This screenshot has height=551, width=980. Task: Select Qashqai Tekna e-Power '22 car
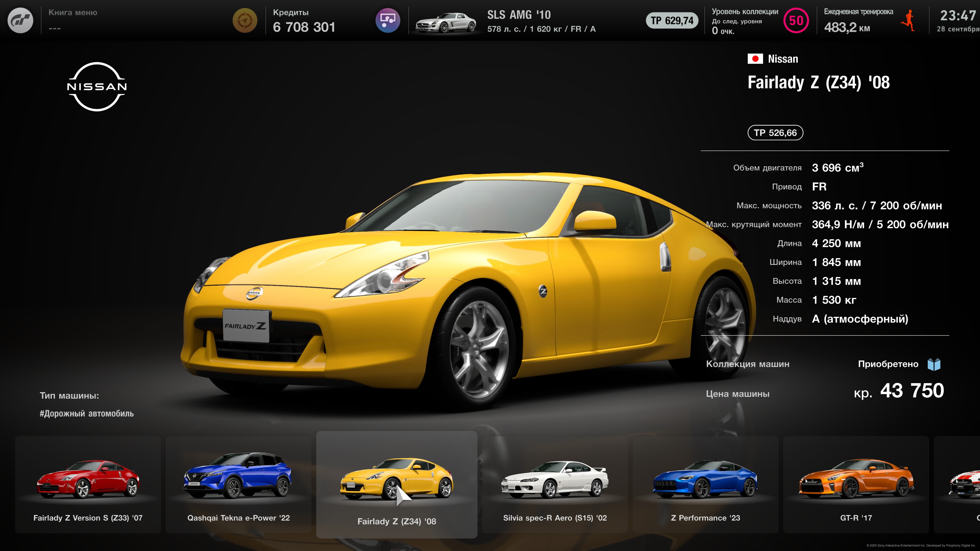[239, 485]
